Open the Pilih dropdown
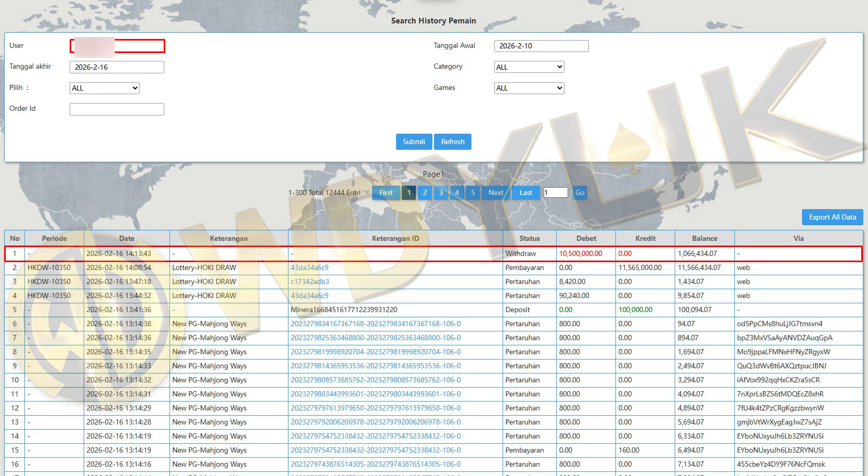The height and width of the screenshot is (476, 868). point(104,88)
